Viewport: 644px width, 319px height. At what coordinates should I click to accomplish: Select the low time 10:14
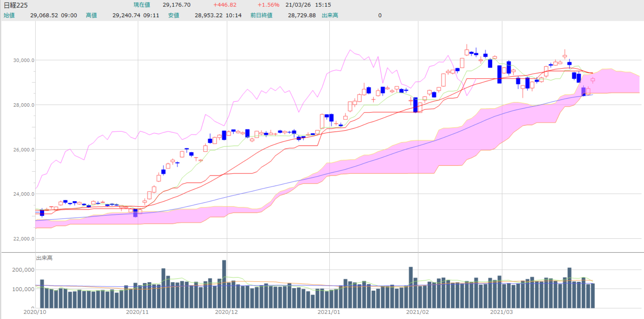point(234,15)
